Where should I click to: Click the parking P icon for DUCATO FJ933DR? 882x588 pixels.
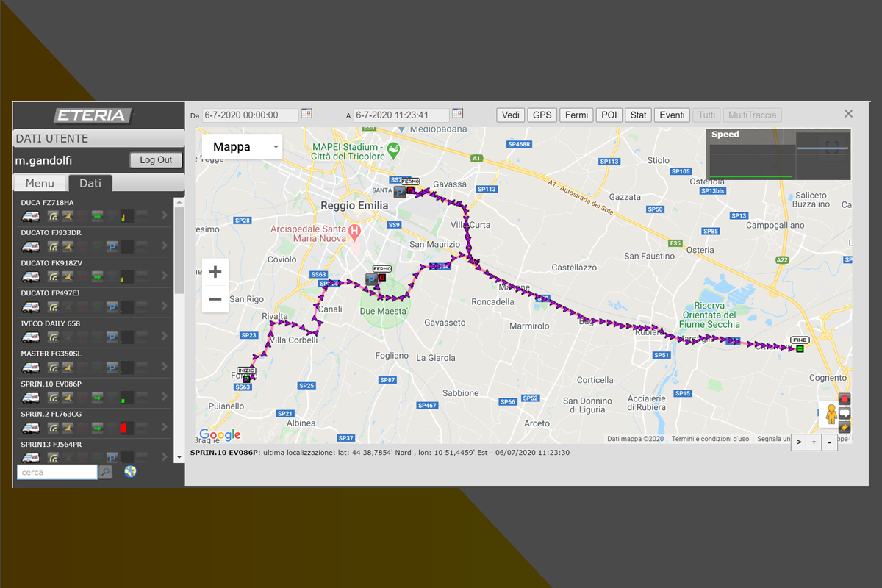(x=112, y=246)
